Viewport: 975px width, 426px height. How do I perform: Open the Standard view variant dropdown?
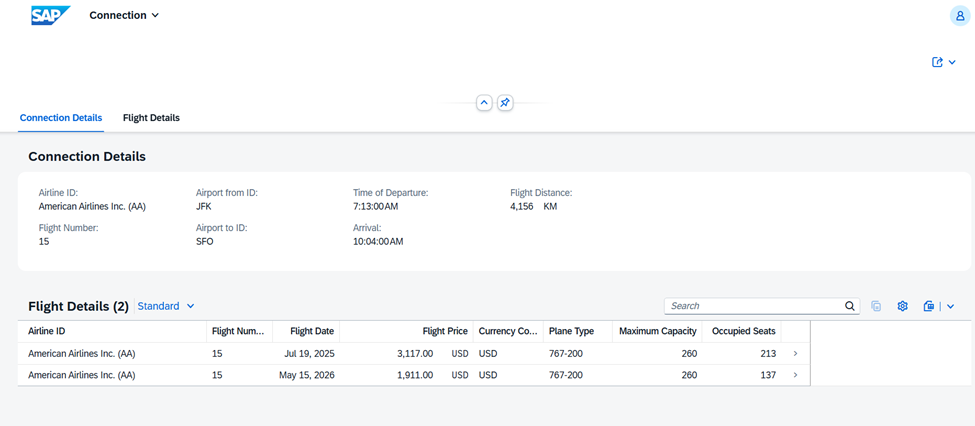(x=166, y=306)
